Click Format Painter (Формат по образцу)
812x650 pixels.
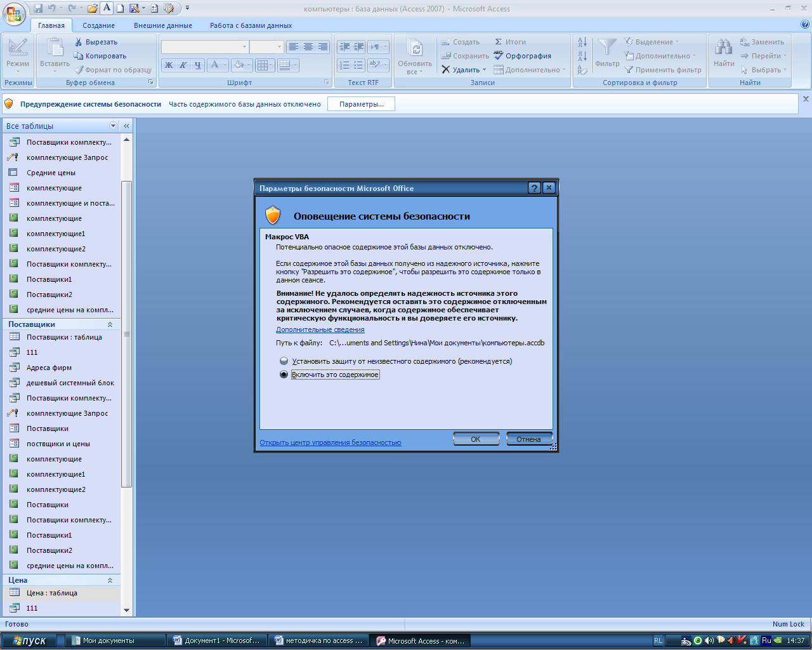tap(114, 70)
